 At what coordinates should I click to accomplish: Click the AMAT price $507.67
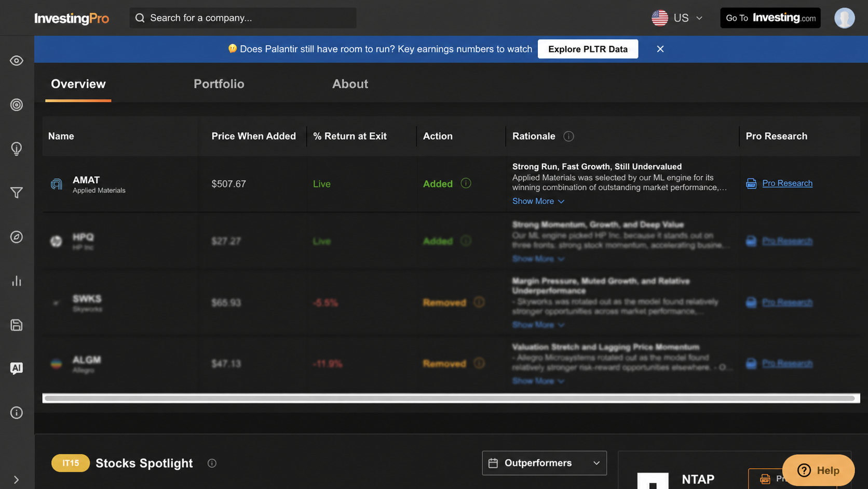[229, 184]
